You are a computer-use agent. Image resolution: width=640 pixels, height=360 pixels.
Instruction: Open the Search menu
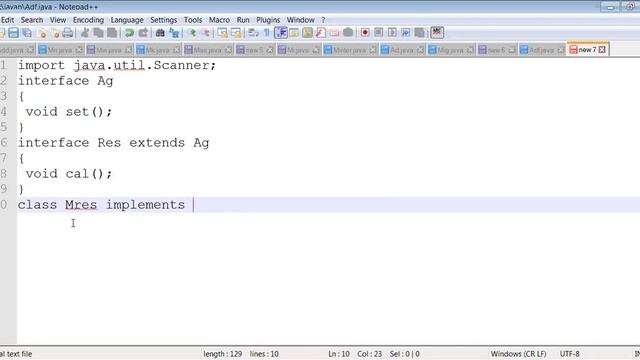32,20
